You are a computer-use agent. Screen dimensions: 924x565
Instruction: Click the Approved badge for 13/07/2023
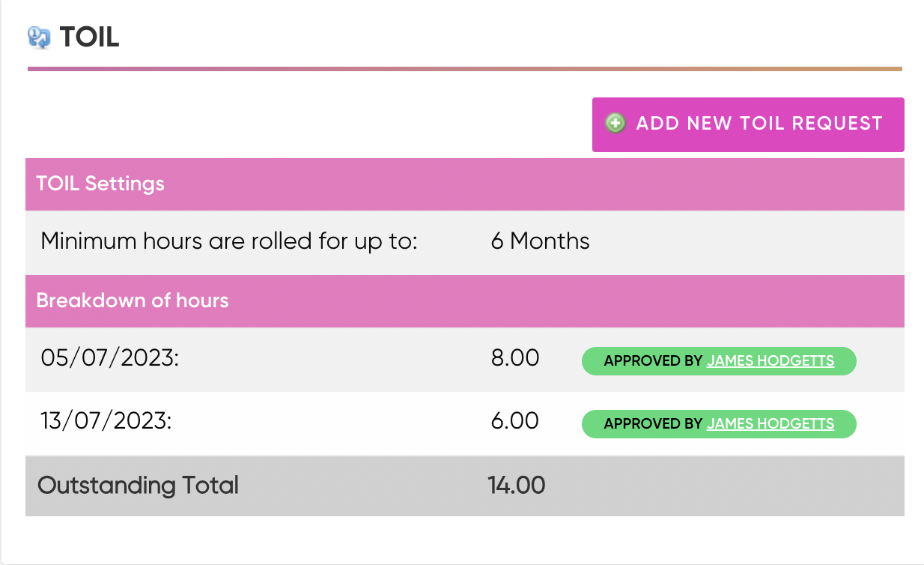719,423
